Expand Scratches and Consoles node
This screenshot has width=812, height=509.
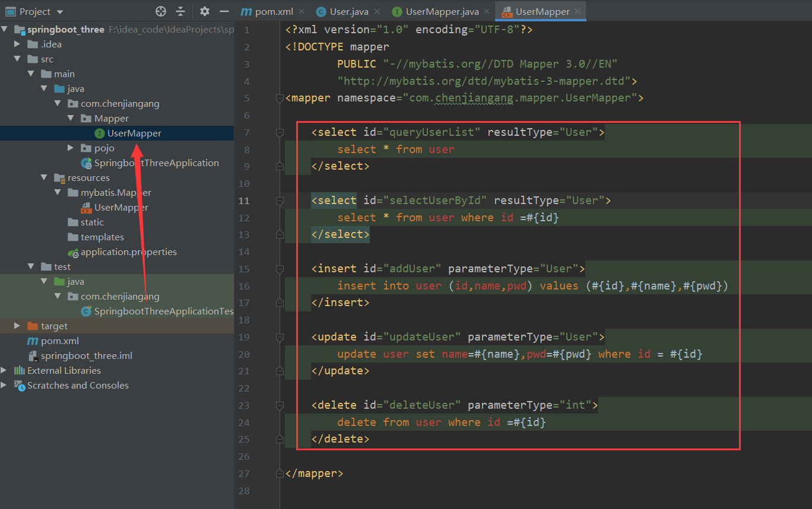pyautogui.click(x=5, y=385)
